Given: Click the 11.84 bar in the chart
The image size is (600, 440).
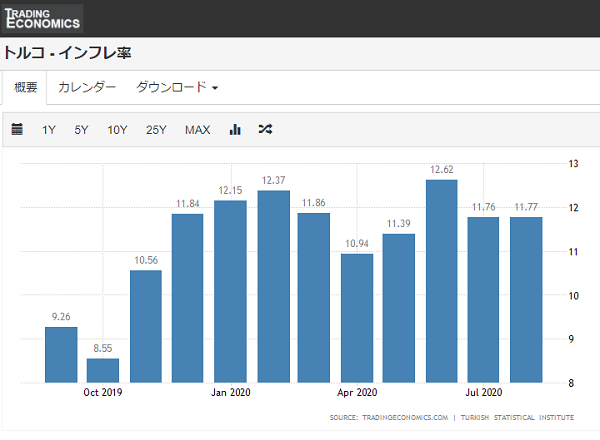Looking at the screenshot, I should pos(188,298).
